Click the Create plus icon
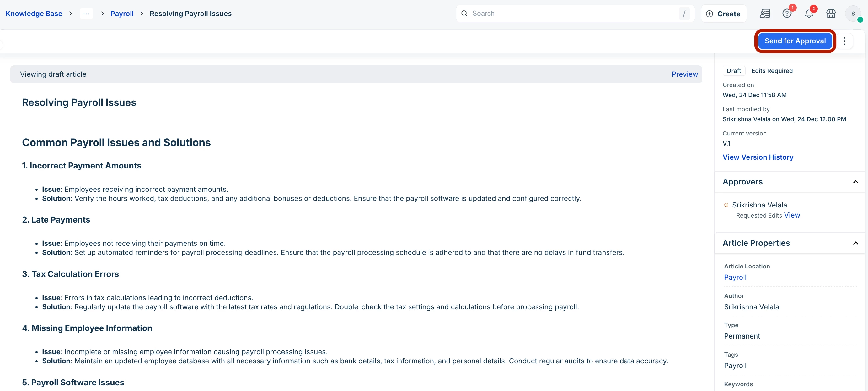Viewport: 868px width, 391px height. point(709,14)
